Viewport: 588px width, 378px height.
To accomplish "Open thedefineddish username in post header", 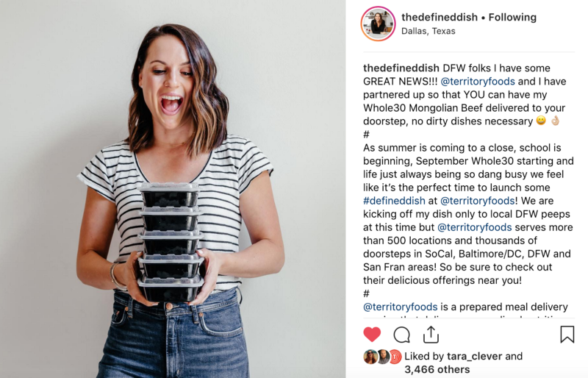I will coord(440,17).
